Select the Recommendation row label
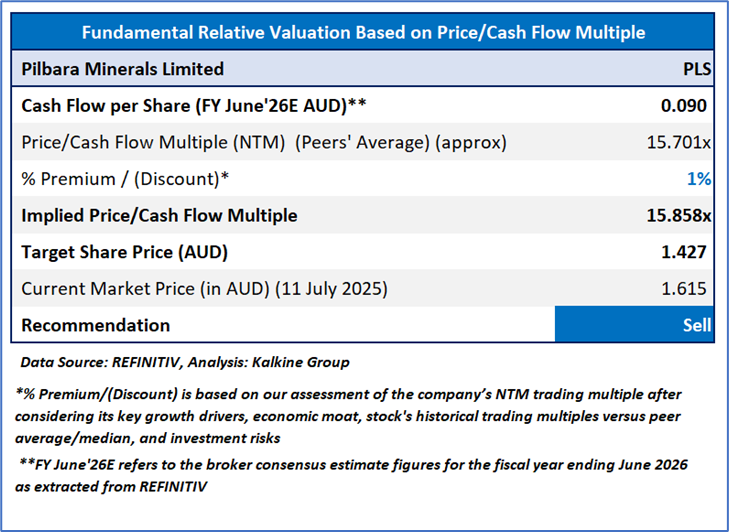The height and width of the screenshot is (532, 729). 95,325
